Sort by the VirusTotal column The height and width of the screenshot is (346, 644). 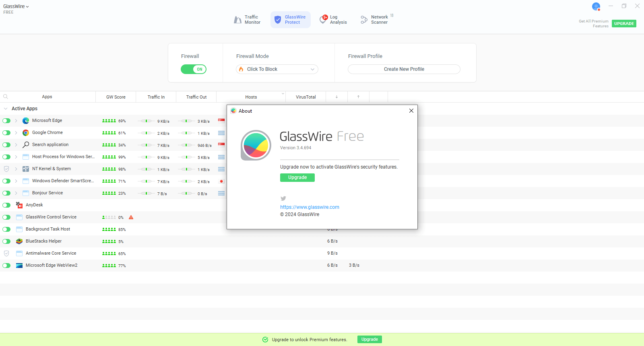point(306,97)
